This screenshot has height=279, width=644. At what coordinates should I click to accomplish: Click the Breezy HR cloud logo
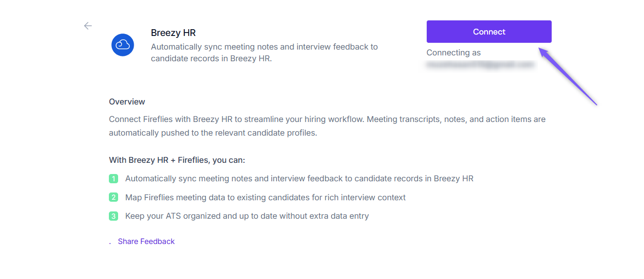pos(122,45)
